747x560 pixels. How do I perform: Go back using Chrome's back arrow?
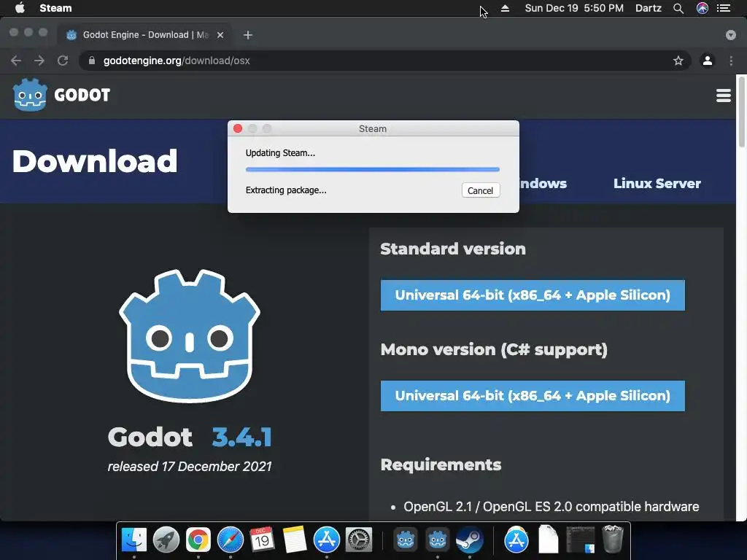pyautogui.click(x=16, y=61)
